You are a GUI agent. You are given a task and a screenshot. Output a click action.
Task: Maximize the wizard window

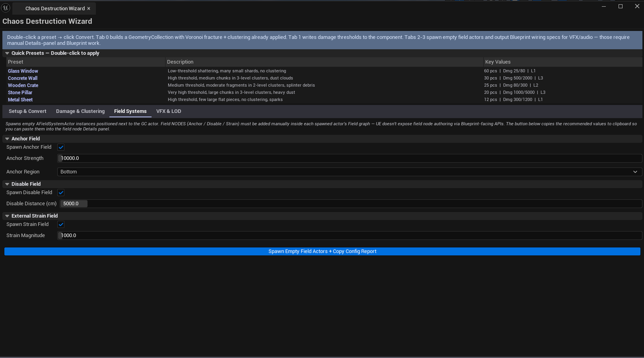pyautogui.click(x=620, y=6)
